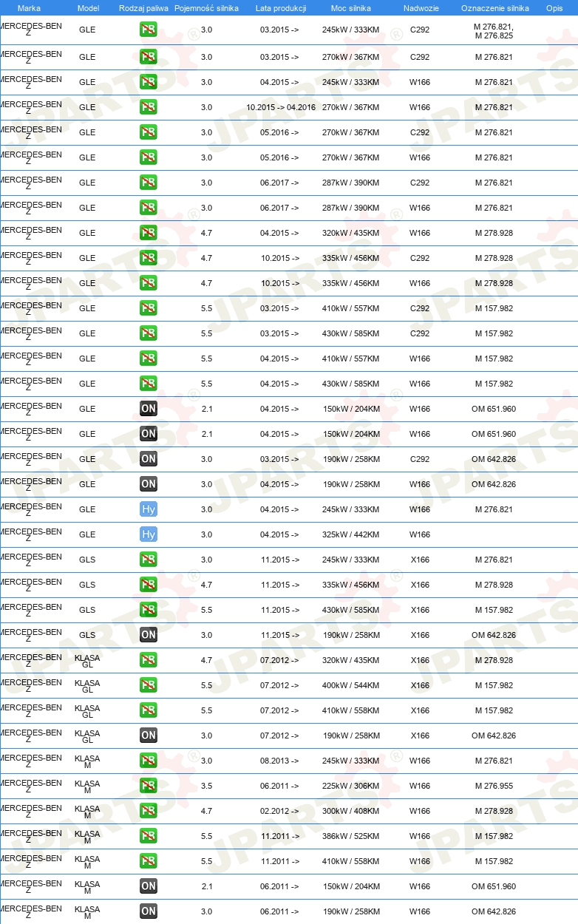Image resolution: width=578 pixels, height=924 pixels.
Task: Click the petrol icon in the GLE row with M 276.825
Action: pos(149,30)
